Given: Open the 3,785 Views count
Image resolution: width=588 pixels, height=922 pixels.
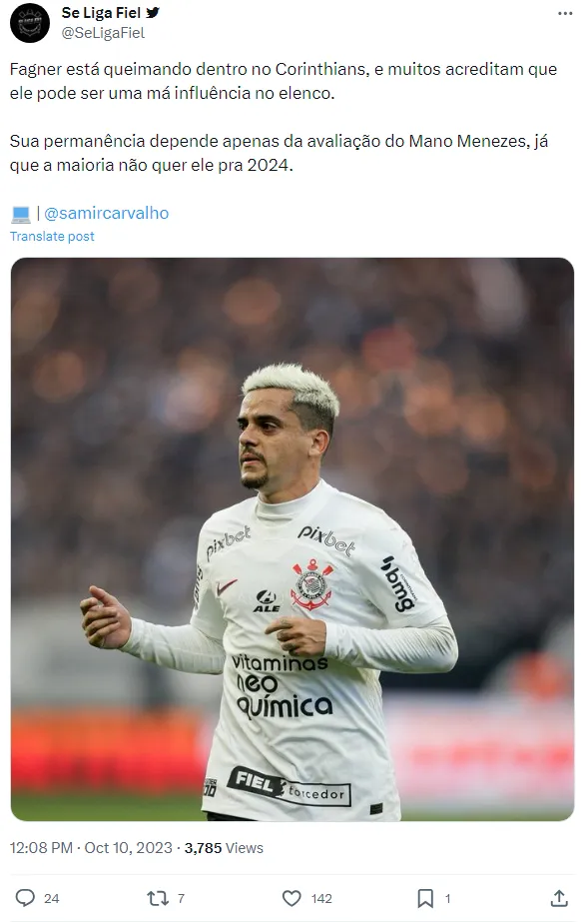Looking at the screenshot, I should (224, 848).
